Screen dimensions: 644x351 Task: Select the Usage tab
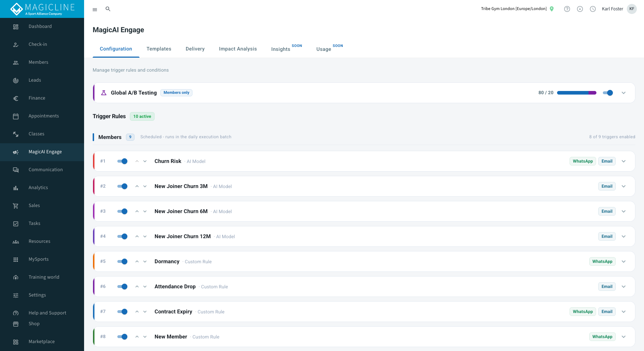(329, 49)
